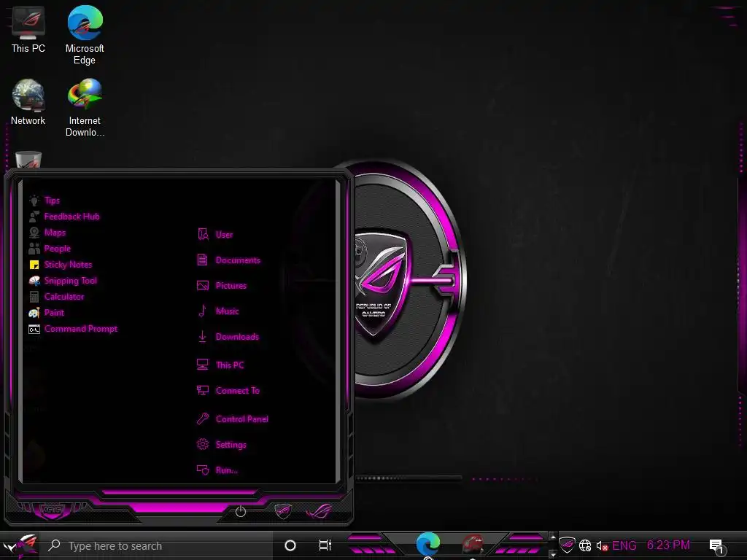
Task: Click the ROG shield tray icon
Action: tap(567, 545)
